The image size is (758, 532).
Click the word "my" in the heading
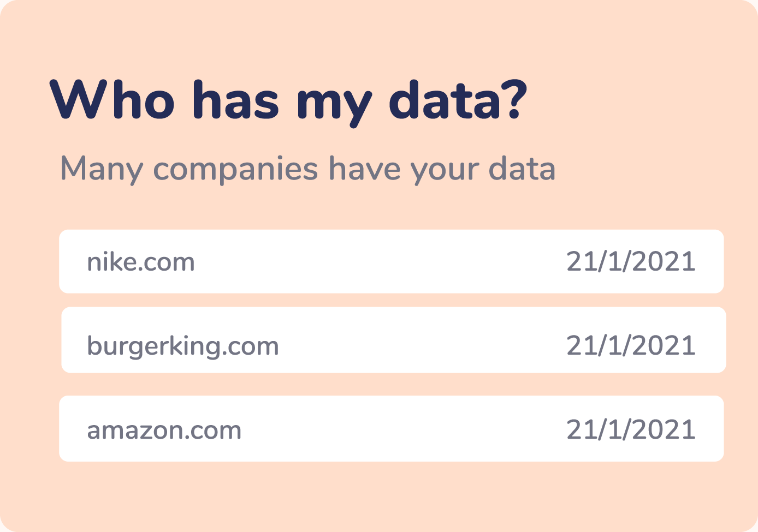[334, 104]
